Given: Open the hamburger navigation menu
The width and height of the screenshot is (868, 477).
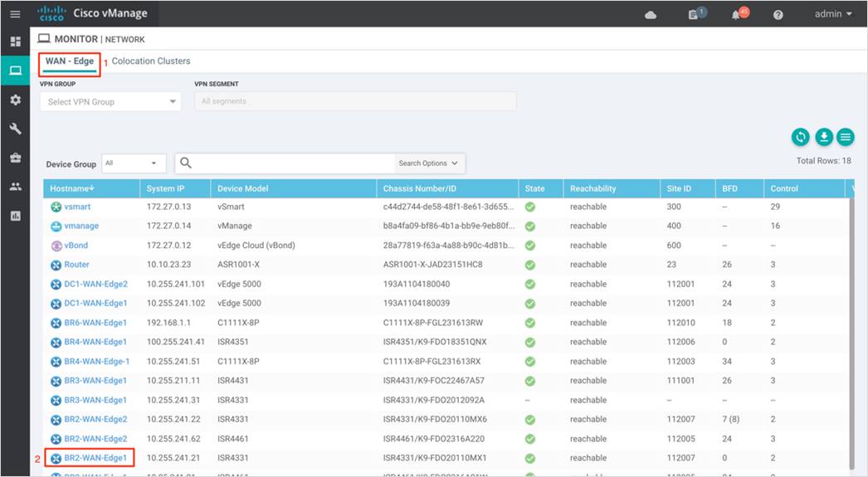Looking at the screenshot, I should coord(15,14).
